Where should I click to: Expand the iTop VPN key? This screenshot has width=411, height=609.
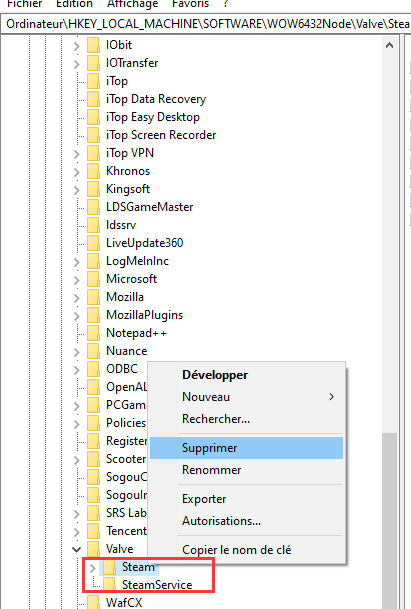pos(77,154)
